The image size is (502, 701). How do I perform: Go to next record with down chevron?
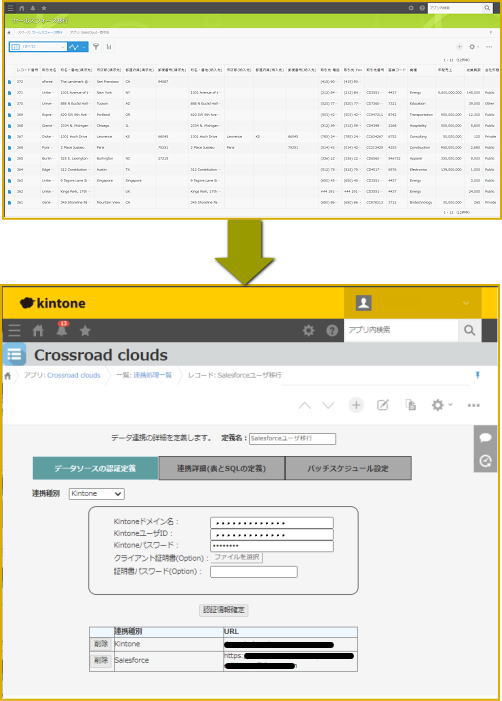pyautogui.click(x=328, y=405)
